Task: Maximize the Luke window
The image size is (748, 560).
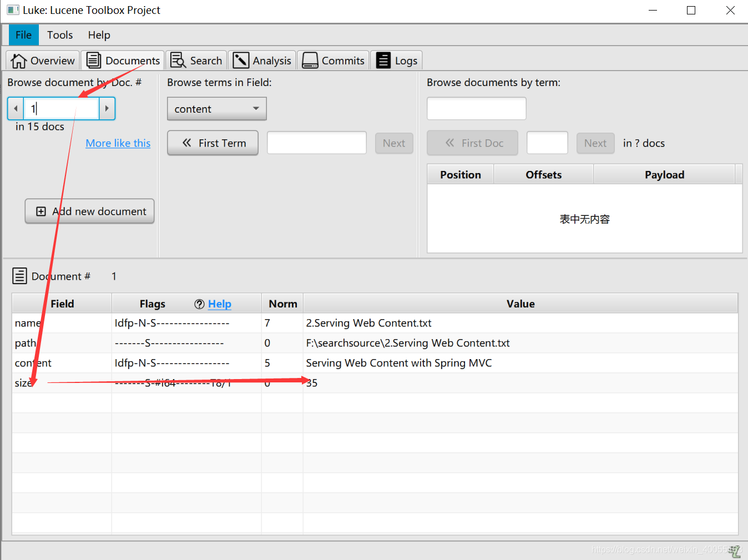Action: coord(691,10)
